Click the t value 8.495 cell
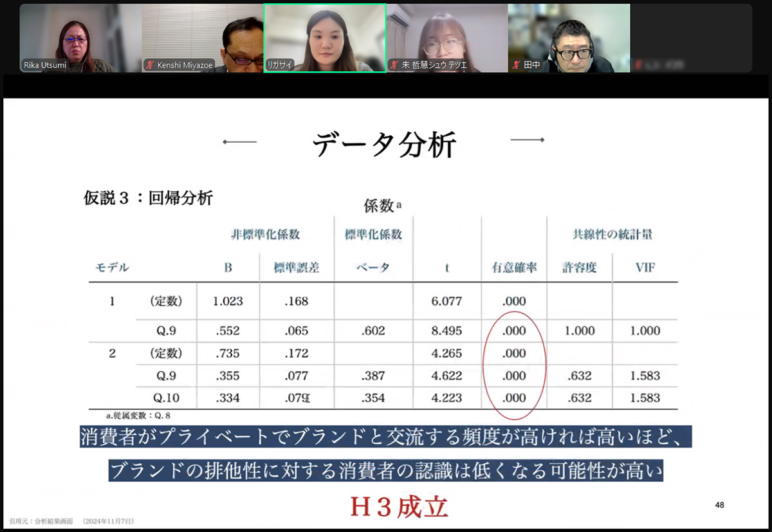 pyautogui.click(x=447, y=331)
